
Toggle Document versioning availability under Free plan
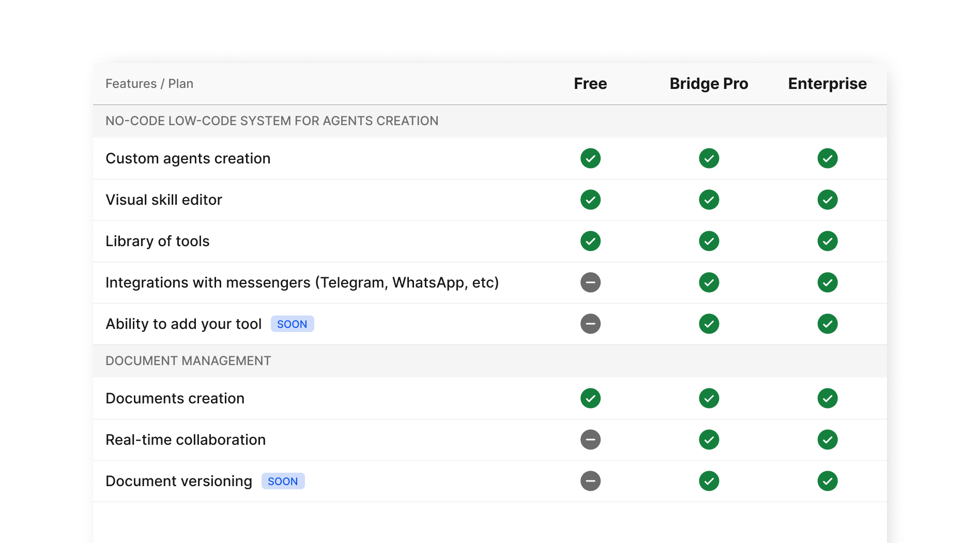(x=590, y=481)
